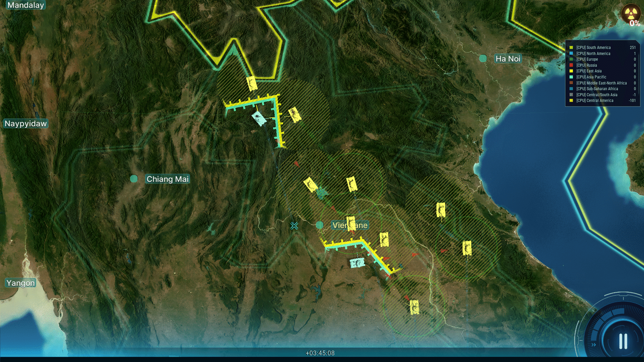Select the yellow unit north of the northern defensive line
644x362 pixels.
[252, 84]
